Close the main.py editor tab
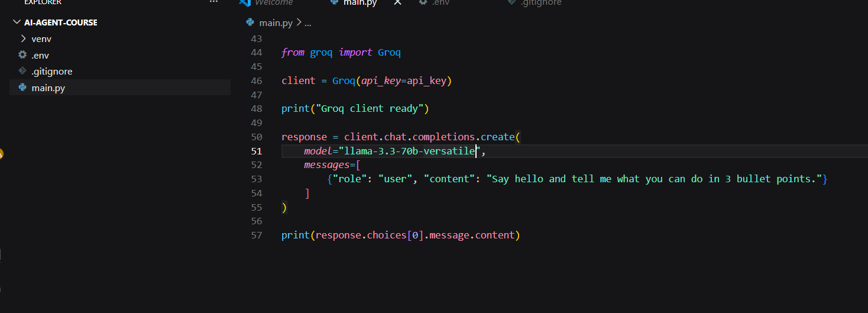868x313 pixels. click(x=397, y=3)
